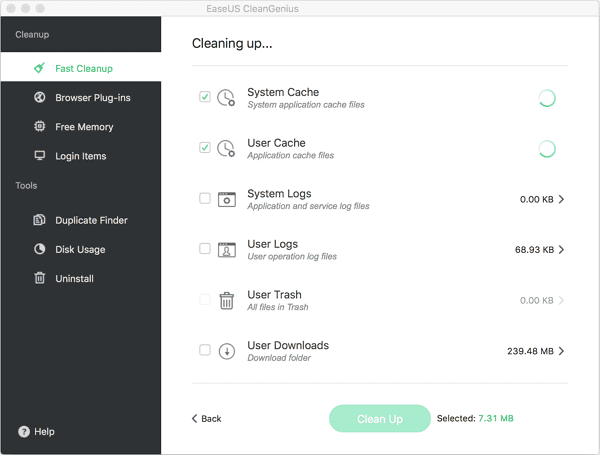The width and height of the screenshot is (600, 455).
Task: Open Browser Plug-ins section
Action: pyautogui.click(x=81, y=98)
